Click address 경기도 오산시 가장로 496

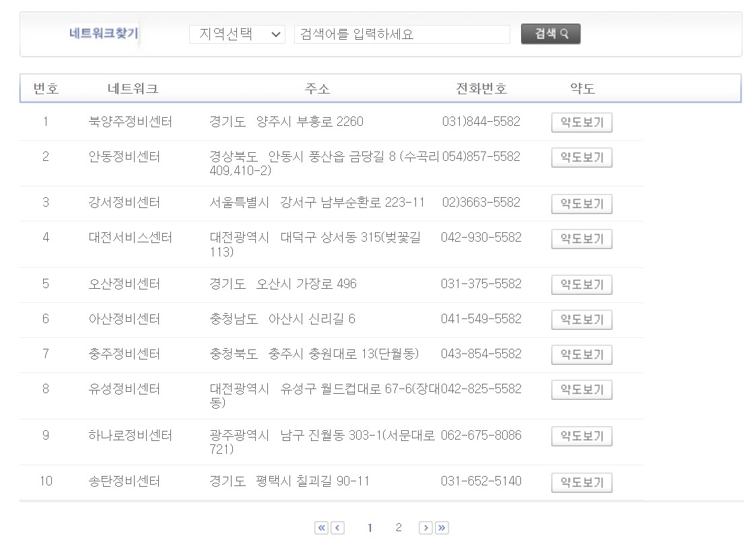point(283,284)
